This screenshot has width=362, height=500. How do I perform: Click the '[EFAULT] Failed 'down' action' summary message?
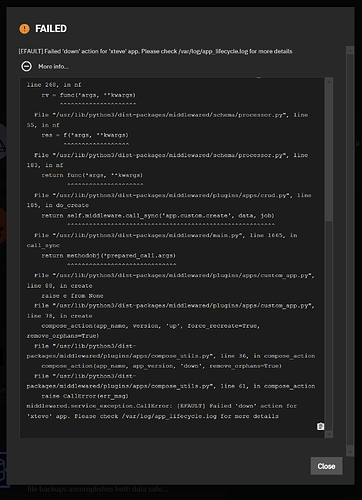click(x=155, y=51)
